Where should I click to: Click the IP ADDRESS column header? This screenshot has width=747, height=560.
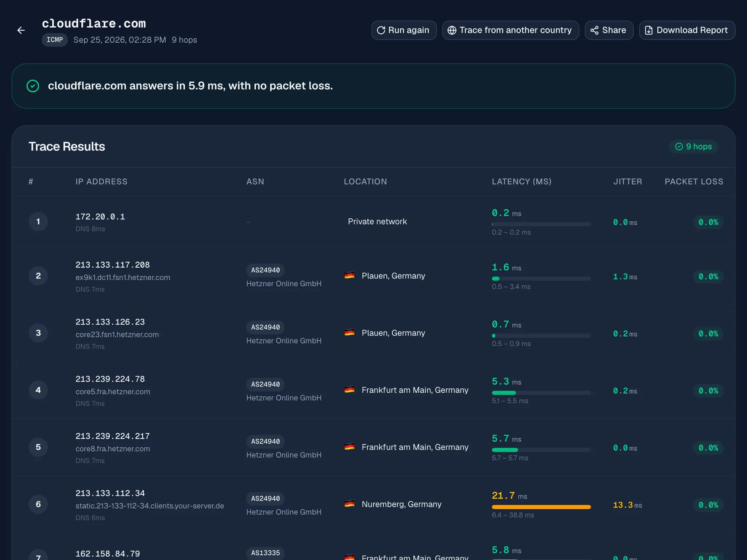pos(101,182)
